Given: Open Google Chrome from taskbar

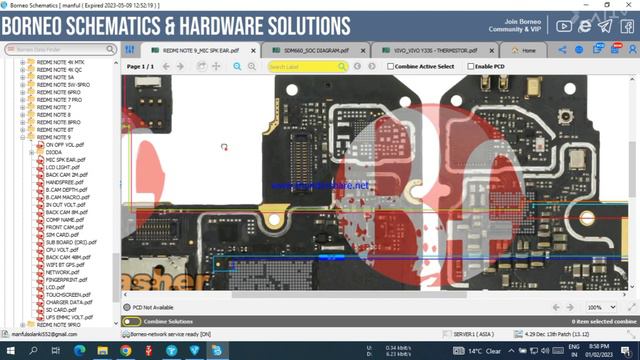Looking at the screenshot, I should tap(126, 351).
